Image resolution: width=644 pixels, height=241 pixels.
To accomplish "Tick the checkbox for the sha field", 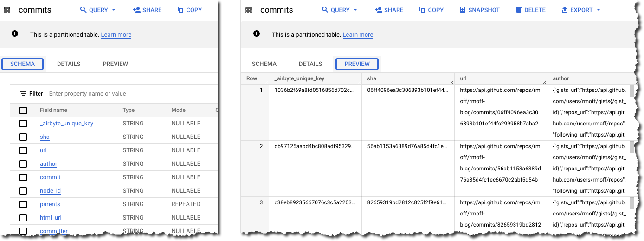I will coord(23,137).
